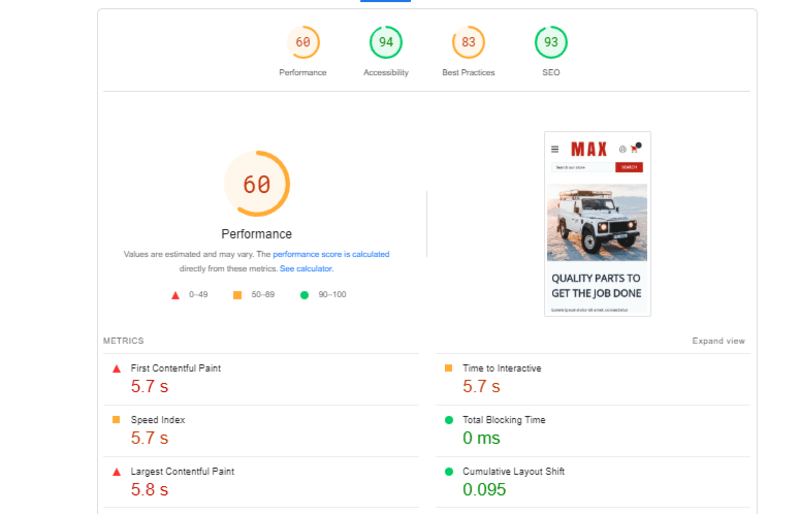Select the 'Total Blocking Time' label

tap(504, 420)
